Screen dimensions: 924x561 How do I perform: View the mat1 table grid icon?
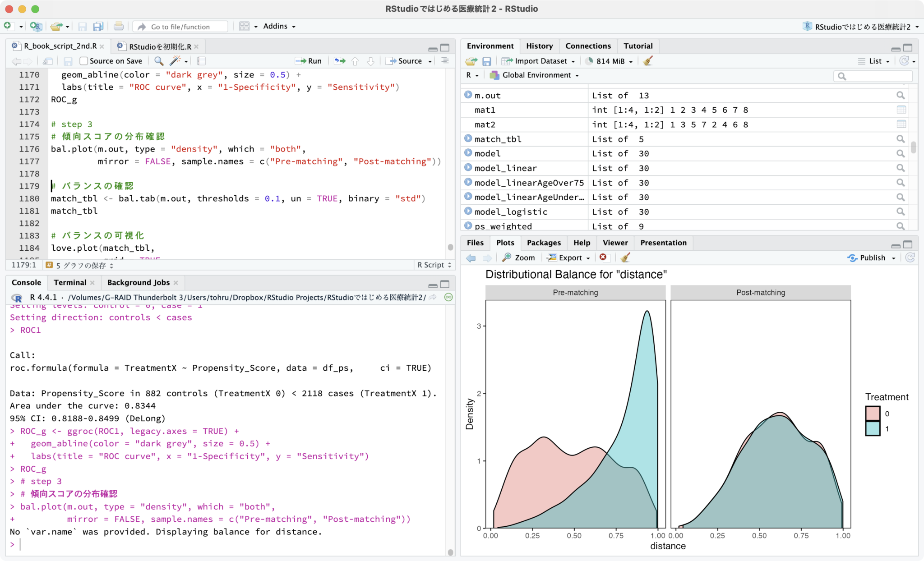click(x=901, y=110)
